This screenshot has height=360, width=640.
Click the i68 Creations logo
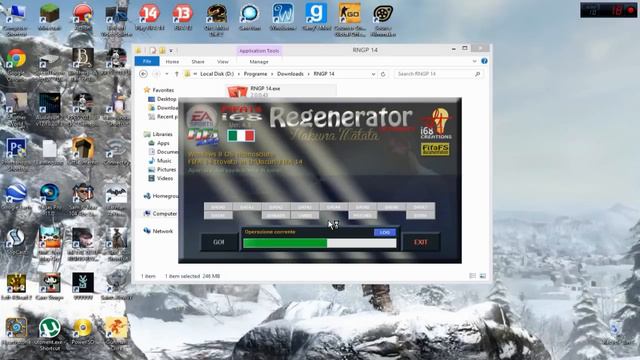click(436, 124)
